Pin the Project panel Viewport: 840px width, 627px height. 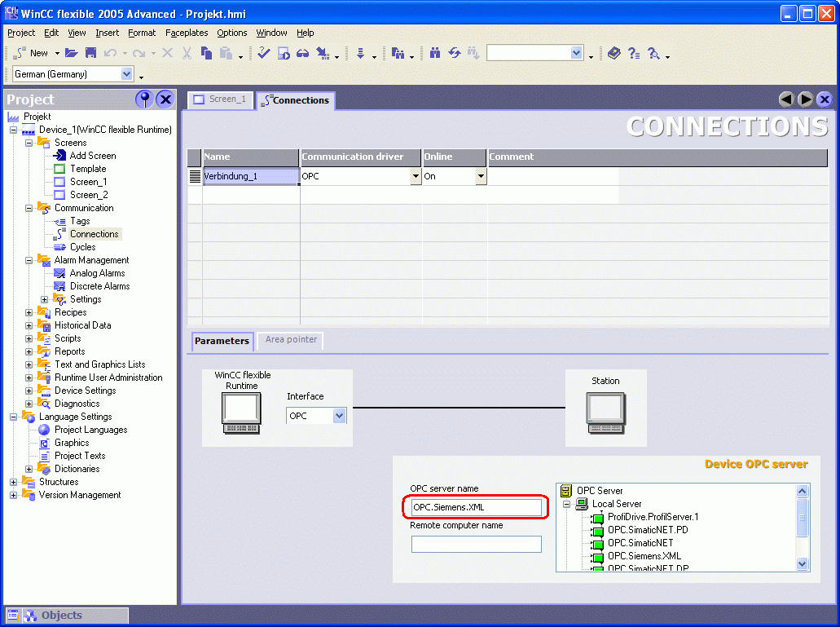[x=144, y=99]
